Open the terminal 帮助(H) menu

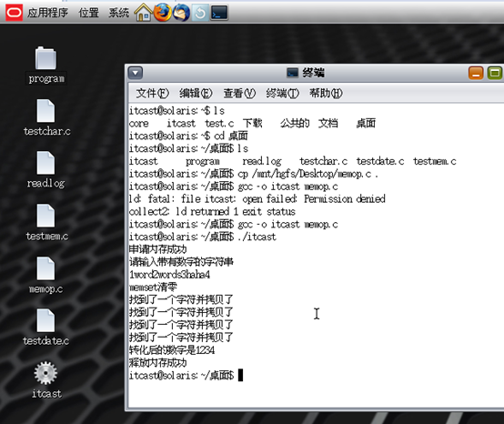pos(326,93)
